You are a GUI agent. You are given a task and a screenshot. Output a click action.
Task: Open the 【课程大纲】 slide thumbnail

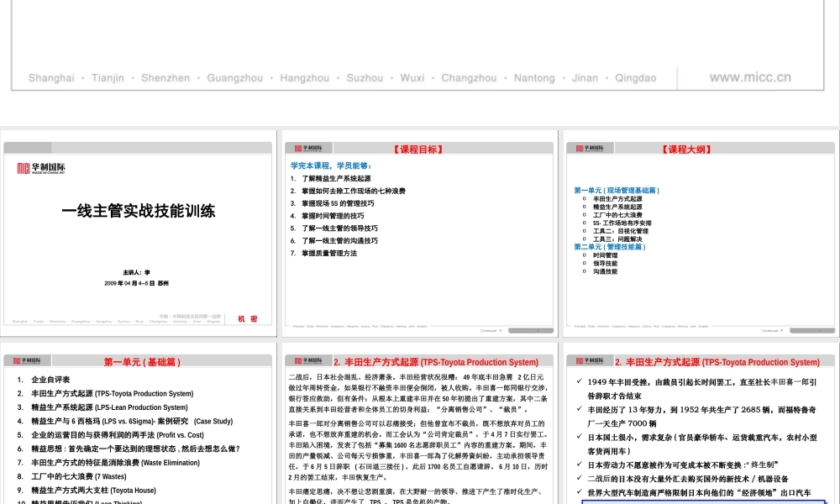(701, 234)
